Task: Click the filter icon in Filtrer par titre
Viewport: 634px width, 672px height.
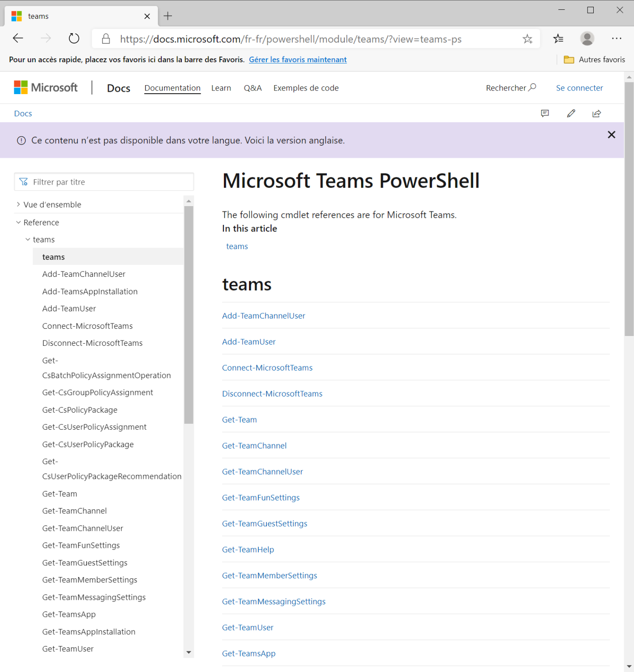Action: 24,182
